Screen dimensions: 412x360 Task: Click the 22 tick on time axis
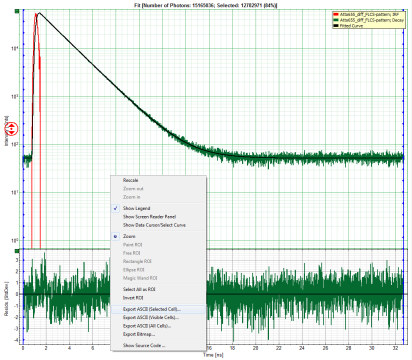tap(279, 348)
